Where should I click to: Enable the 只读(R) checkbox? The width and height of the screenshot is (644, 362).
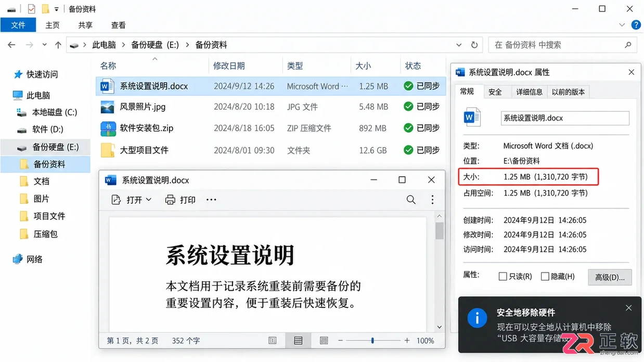503,277
